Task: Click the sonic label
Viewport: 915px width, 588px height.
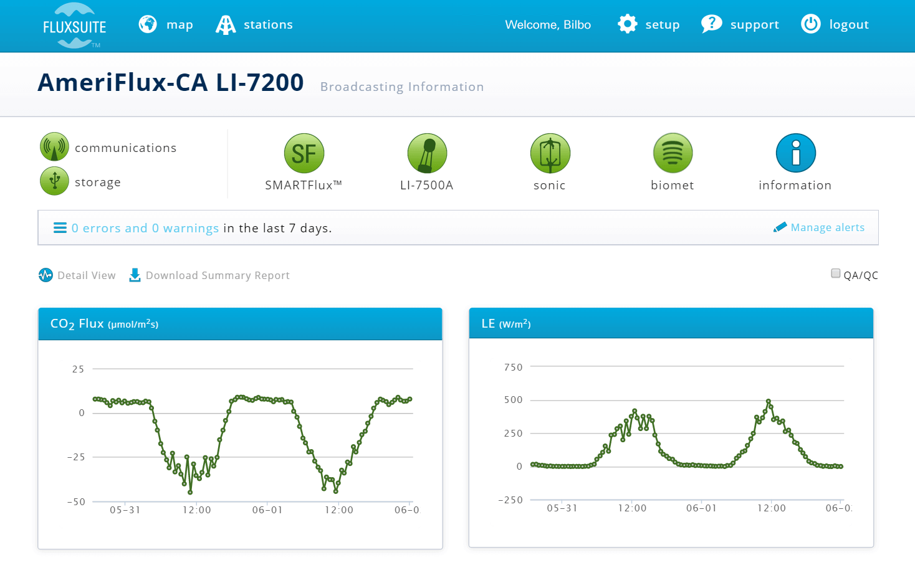Action: [x=550, y=185]
